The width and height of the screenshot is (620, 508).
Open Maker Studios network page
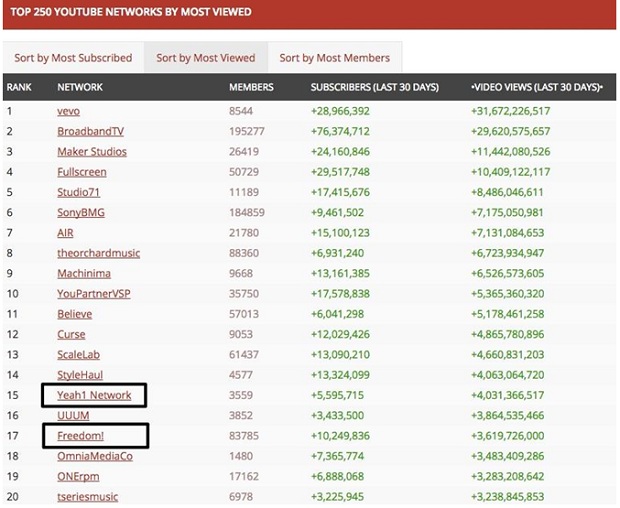coord(92,151)
